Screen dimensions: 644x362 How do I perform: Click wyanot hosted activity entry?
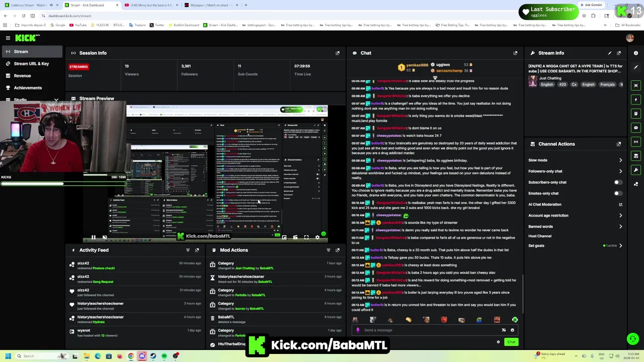pyautogui.click(x=136, y=333)
